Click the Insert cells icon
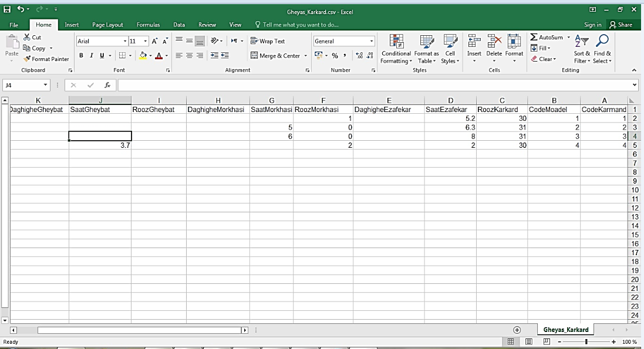Image resolution: width=644 pixels, height=349 pixels. [474, 42]
